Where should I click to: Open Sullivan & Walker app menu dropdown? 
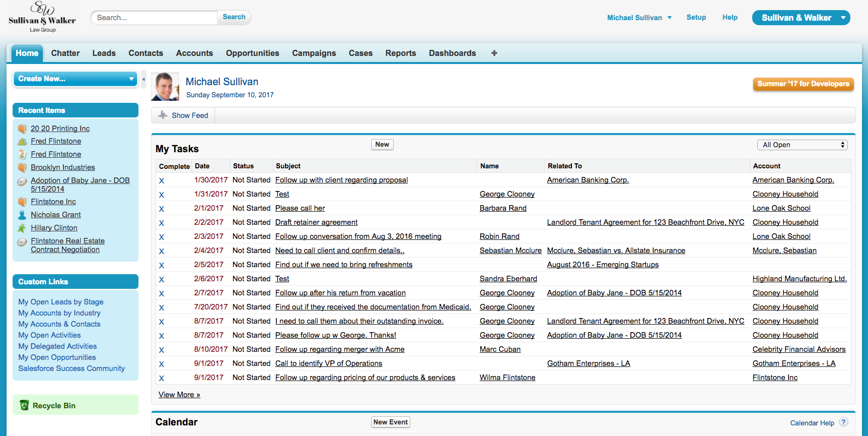[801, 18]
